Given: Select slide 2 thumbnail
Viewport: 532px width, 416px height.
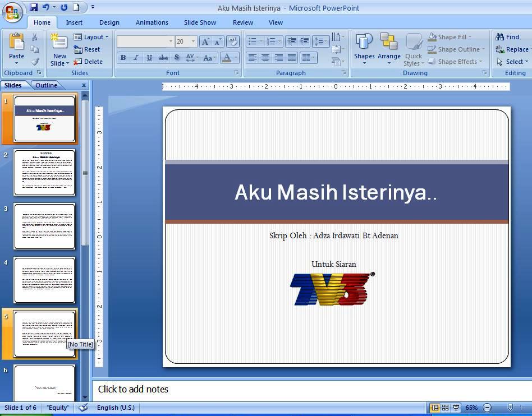Looking at the screenshot, I should [44, 173].
